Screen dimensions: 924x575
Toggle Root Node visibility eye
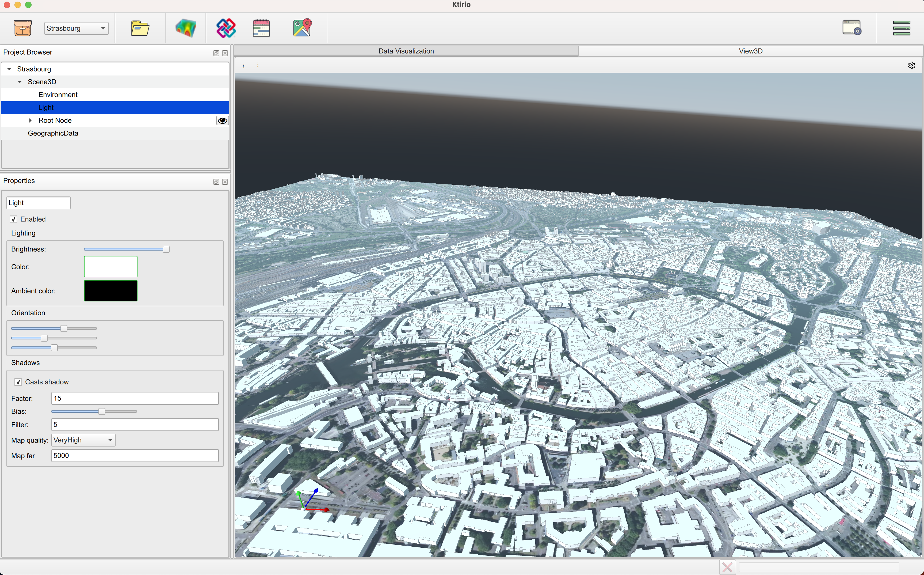pos(222,120)
